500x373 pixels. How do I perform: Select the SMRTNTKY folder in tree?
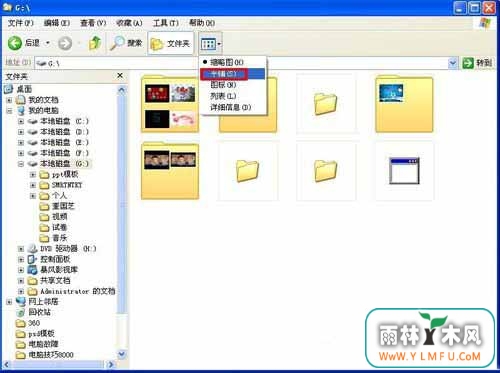click(x=67, y=185)
